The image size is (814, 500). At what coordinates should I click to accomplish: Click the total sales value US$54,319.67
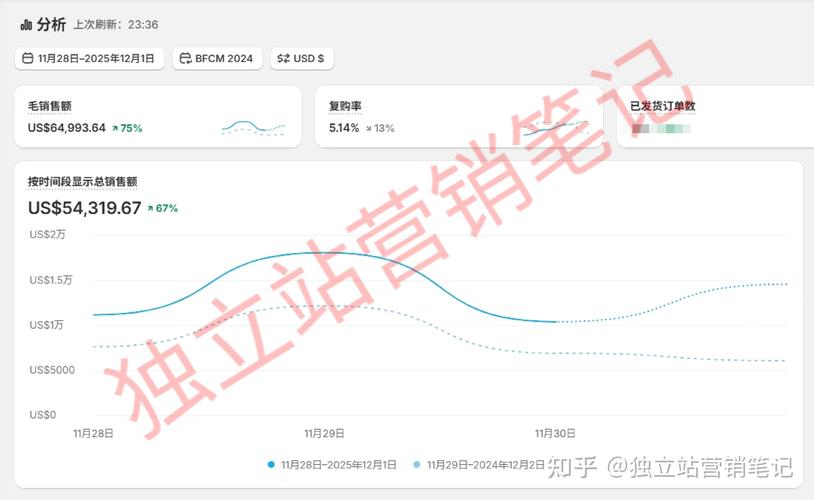coord(85,208)
